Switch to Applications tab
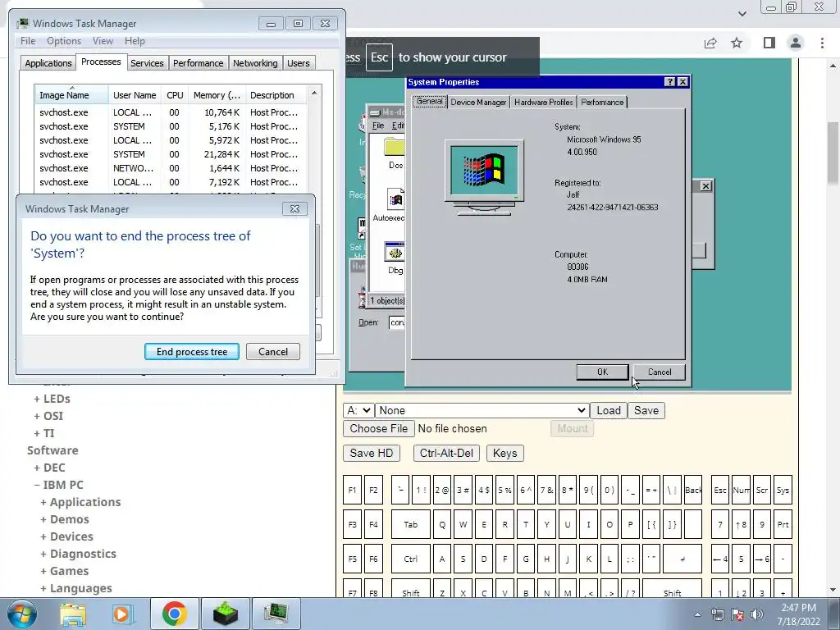This screenshot has width=840, height=630. click(48, 63)
